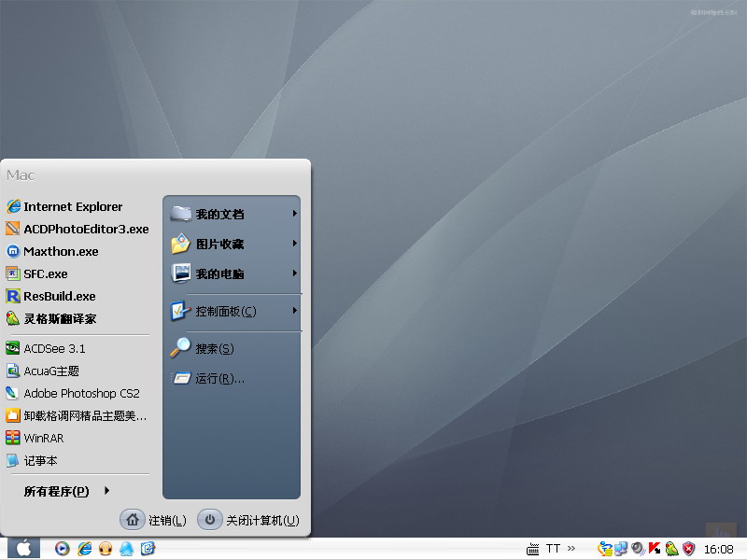747x560 pixels.
Task: Click the network computers tray icon
Action: 621,549
